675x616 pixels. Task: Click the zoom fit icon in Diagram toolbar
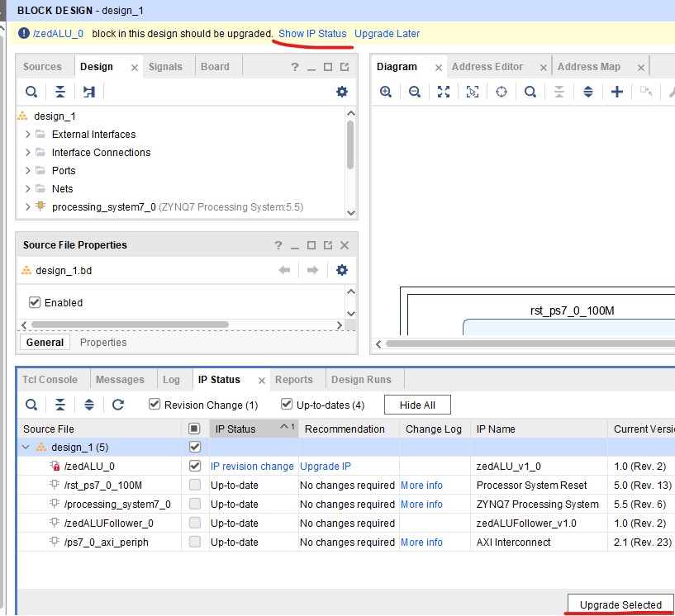444,92
